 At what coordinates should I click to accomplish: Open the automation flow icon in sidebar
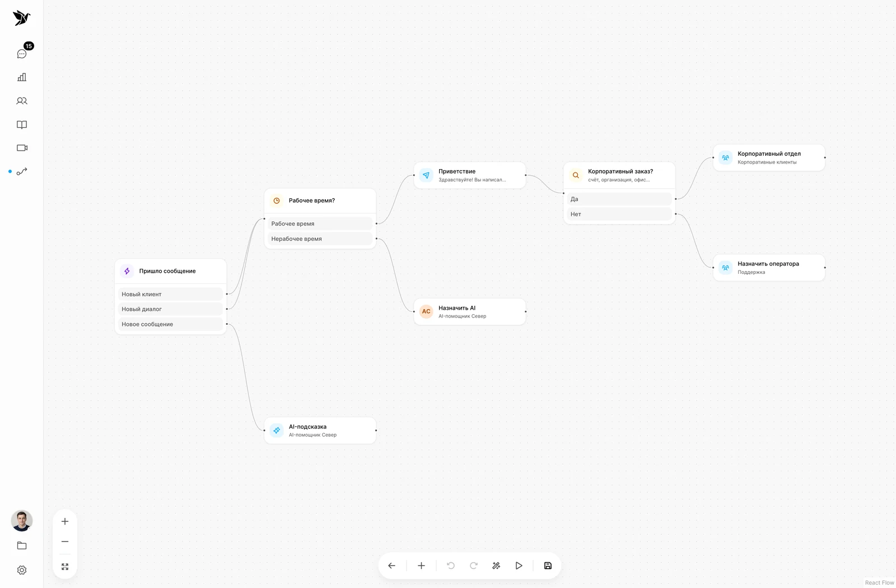22,171
